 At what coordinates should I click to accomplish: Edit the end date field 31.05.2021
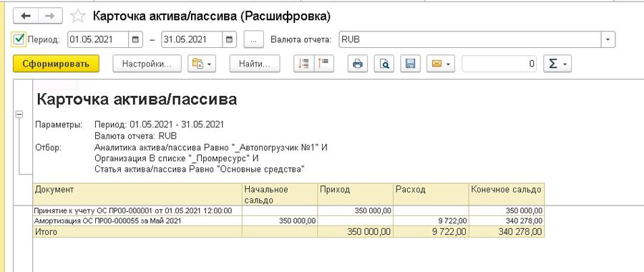click(x=192, y=40)
